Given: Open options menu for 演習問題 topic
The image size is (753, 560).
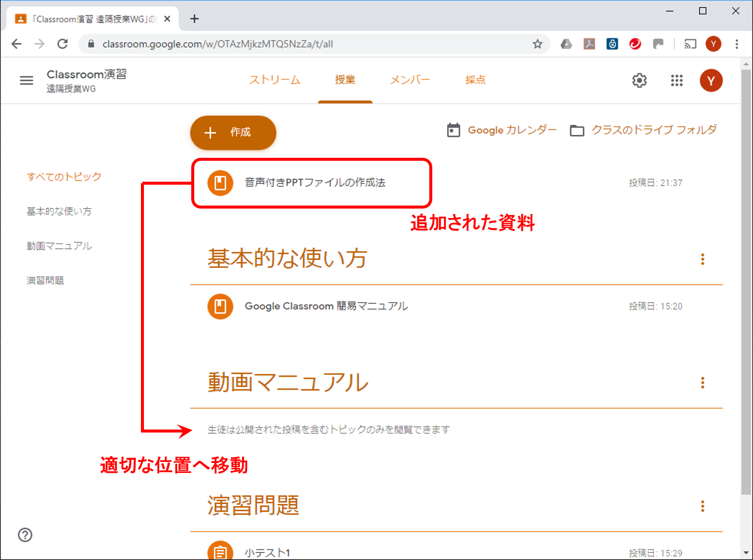Looking at the screenshot, I should point(702,506).
